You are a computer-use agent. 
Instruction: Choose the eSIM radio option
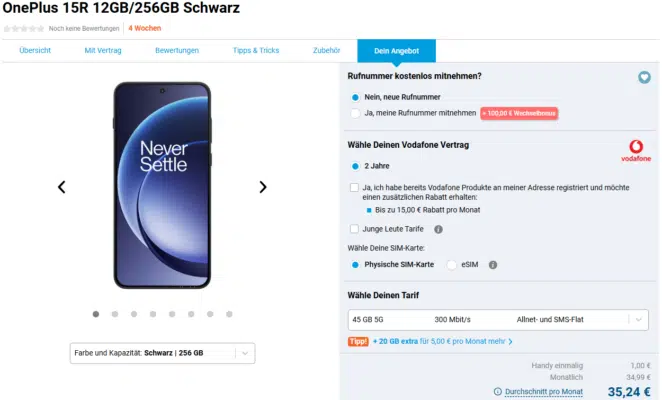pos(452,265)
